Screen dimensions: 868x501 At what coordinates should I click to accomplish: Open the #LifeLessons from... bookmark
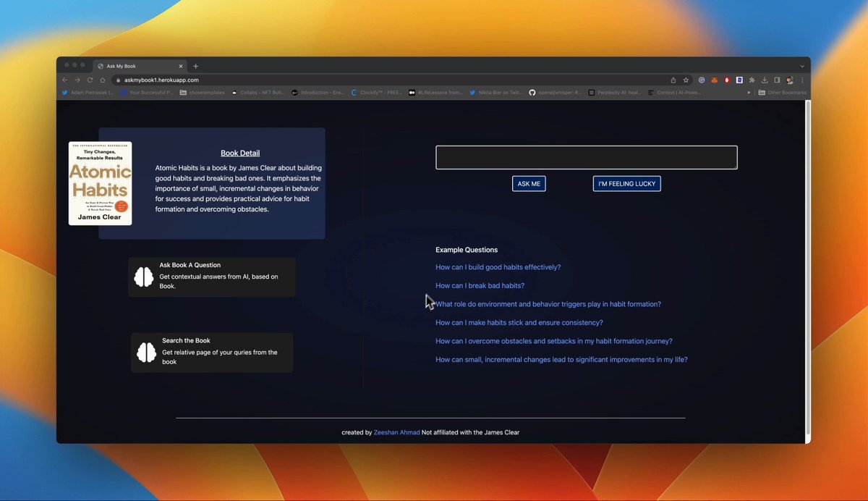(x=436, y=93)
